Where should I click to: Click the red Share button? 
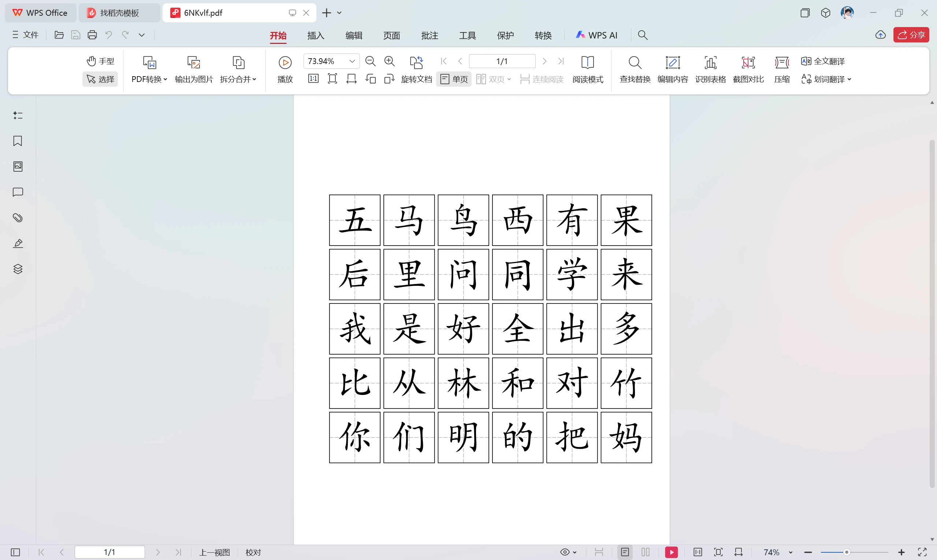coord(911,35)
